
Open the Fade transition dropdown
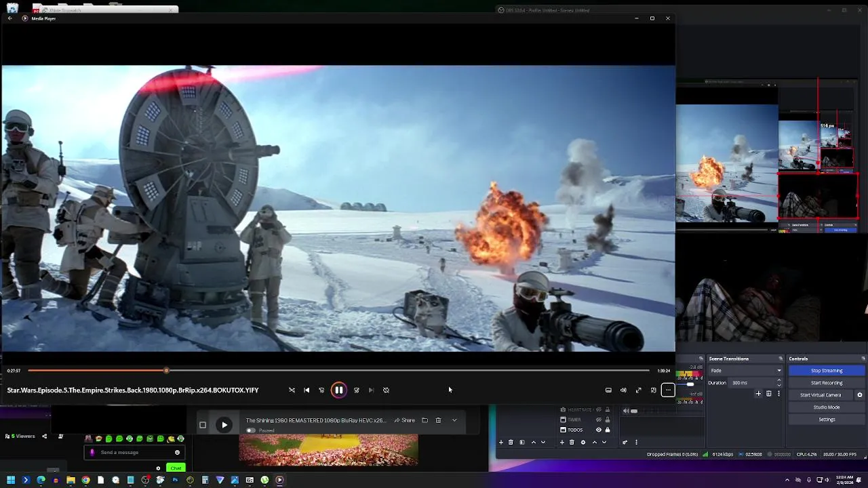745,371
